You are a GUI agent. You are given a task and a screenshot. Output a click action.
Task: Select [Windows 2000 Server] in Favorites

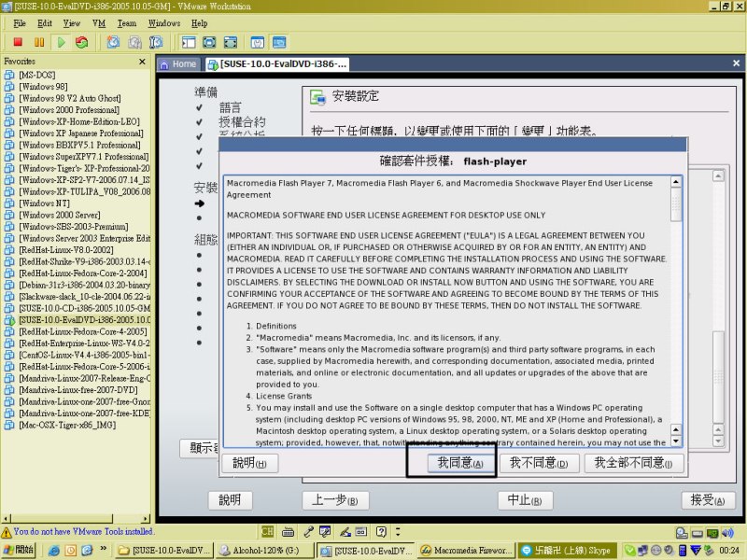[x=60, y=215]
